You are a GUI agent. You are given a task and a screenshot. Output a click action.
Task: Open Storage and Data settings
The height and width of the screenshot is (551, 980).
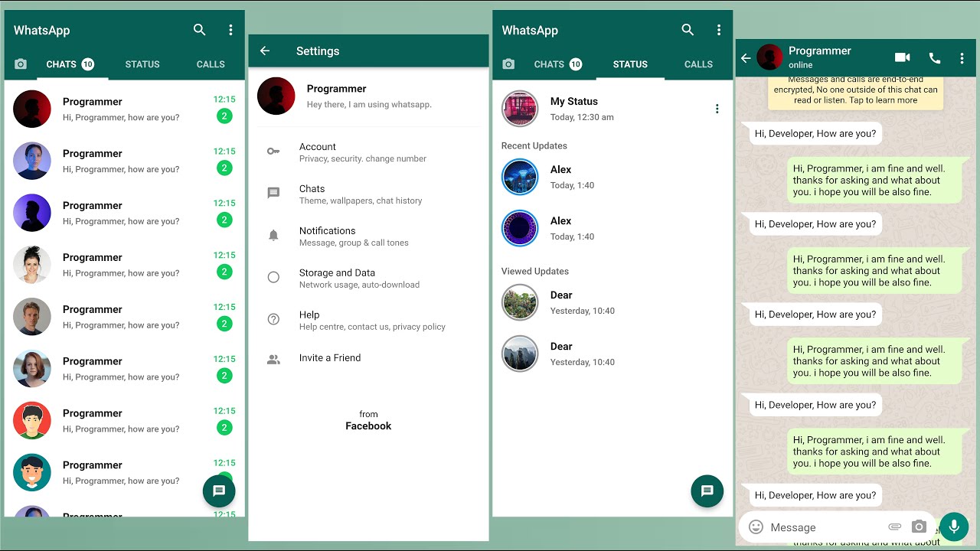(368, 278)
